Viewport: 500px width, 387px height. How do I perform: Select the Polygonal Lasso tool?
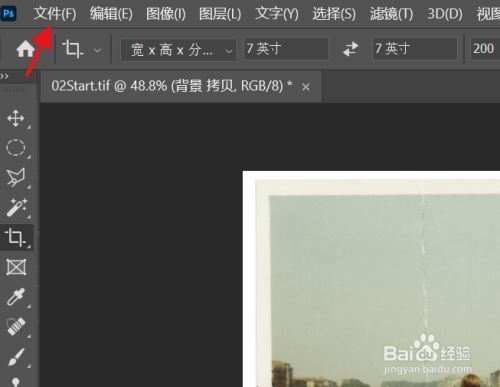coord(16,177)
